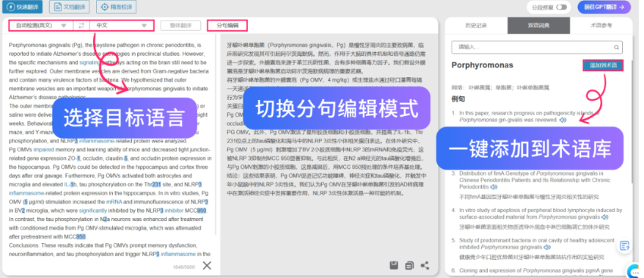Copy the translated text via copy icon

409,265
